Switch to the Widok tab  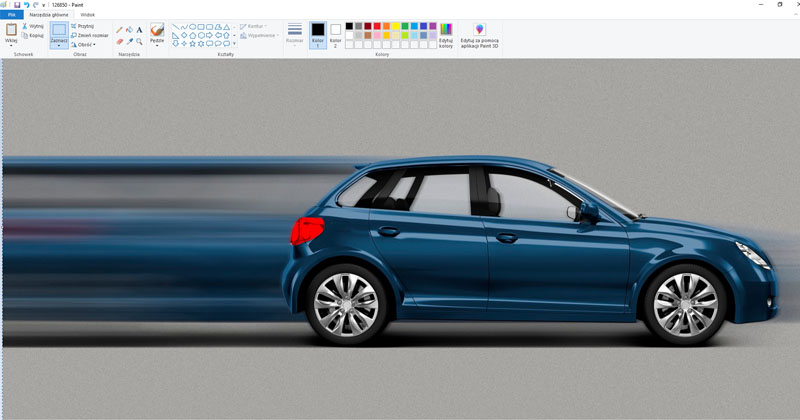coord(85,15)
